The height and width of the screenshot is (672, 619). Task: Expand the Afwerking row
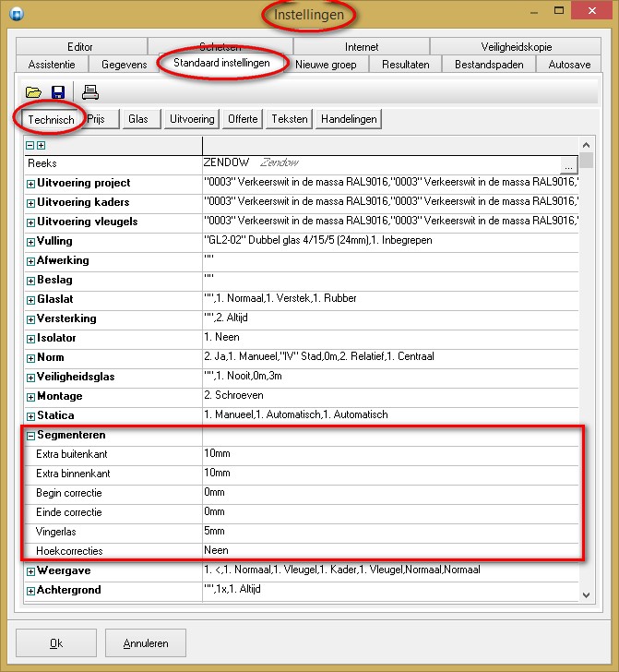coord(30,261)
